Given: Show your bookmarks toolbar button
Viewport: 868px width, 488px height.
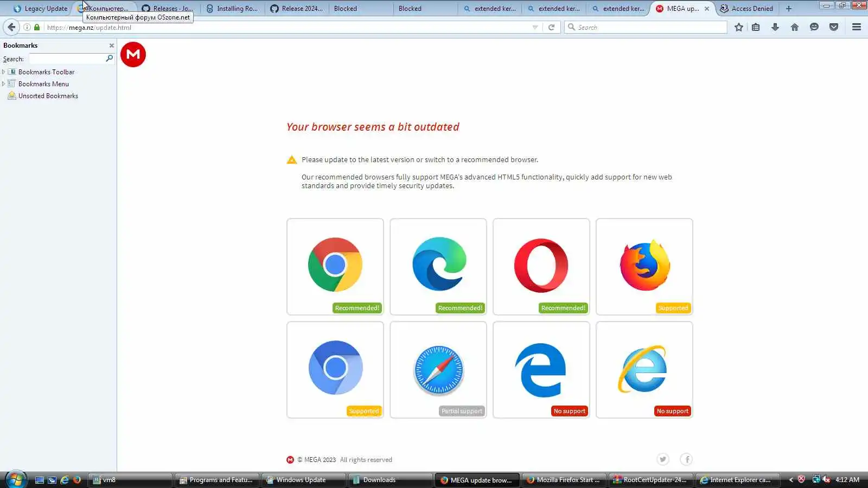Looking at the screenshot, I should 756,27.
